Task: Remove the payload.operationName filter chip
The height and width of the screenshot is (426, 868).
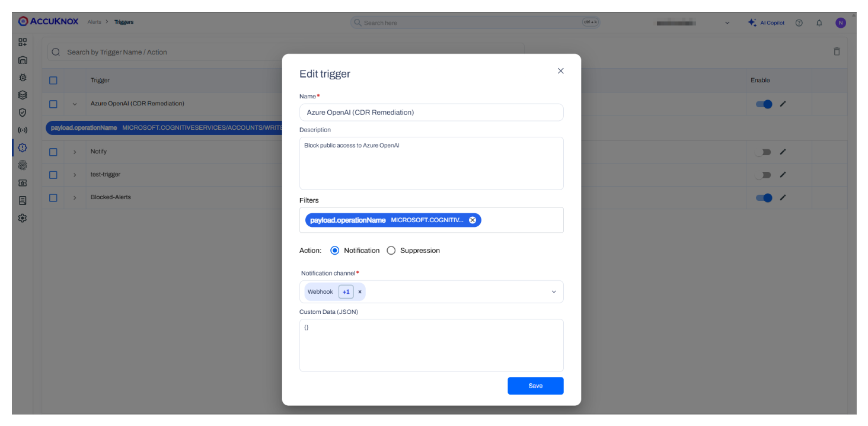Action: pyautogui.click(x=473, y=220)
